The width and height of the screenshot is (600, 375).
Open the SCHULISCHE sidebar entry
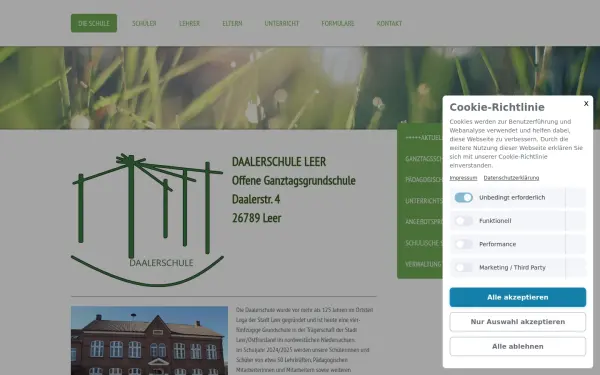click(424, 243)
